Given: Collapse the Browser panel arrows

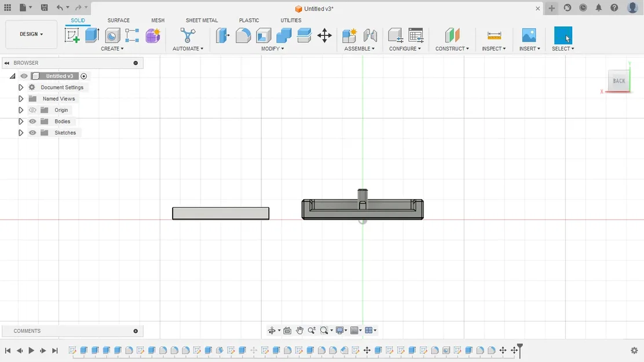Looking at the screenshot, I should click(6, 63).
